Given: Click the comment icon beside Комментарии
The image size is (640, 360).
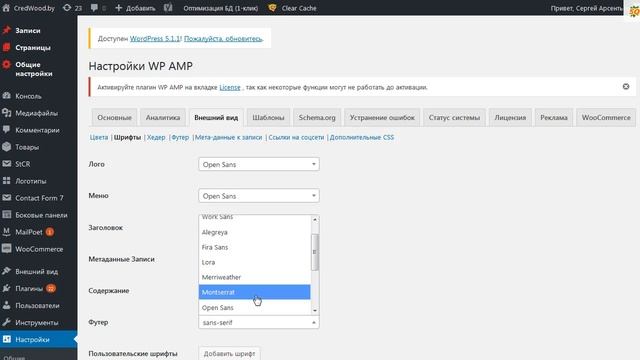Looking at the screenshot, I should (7, 130).
